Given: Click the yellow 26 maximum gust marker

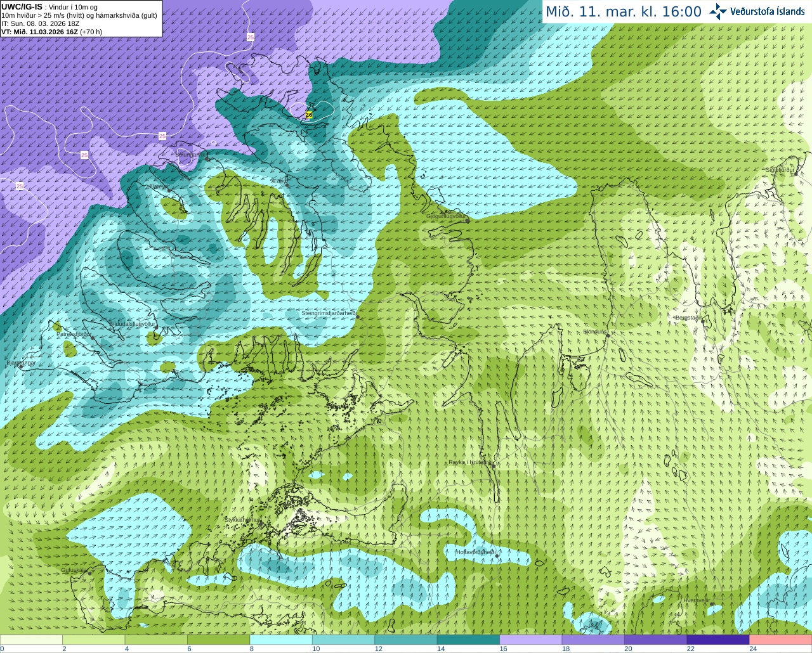Looking at the screenshot, I should pyautogui.click(x=309, y=115).
